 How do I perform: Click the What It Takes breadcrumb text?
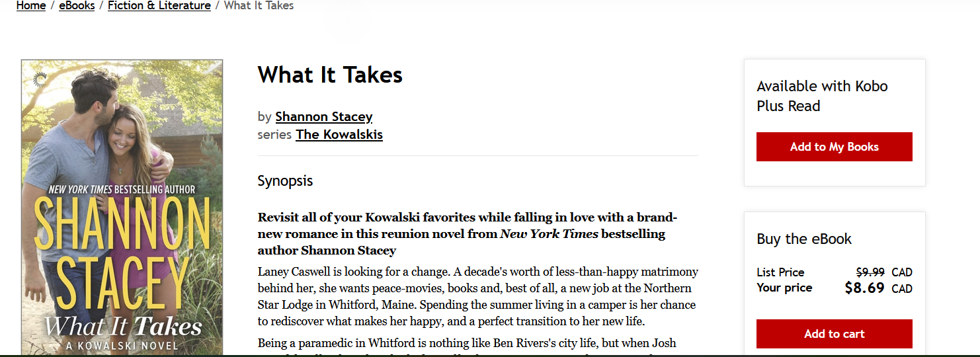pyautogui.click(x=259, y=6)
